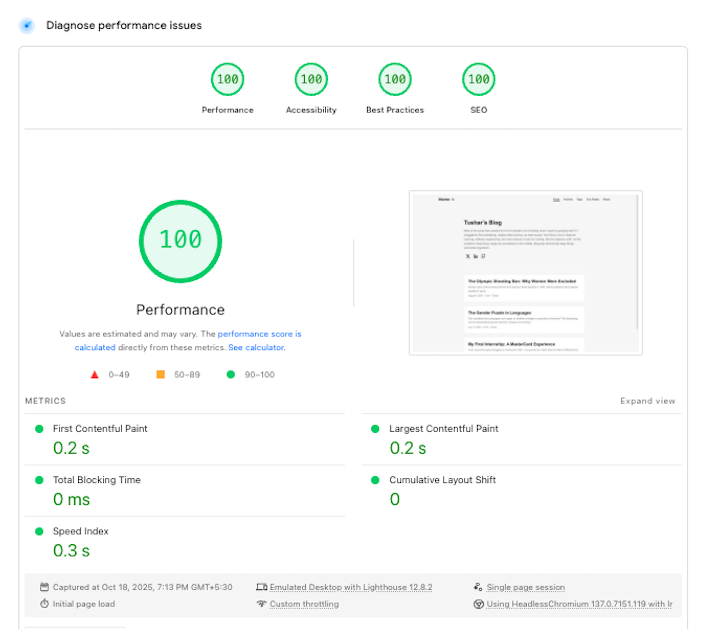This screenshot has width=711, height=629.
Task: Click the red triangle 0–49 legend icon
Action: (x=95, y=375)
